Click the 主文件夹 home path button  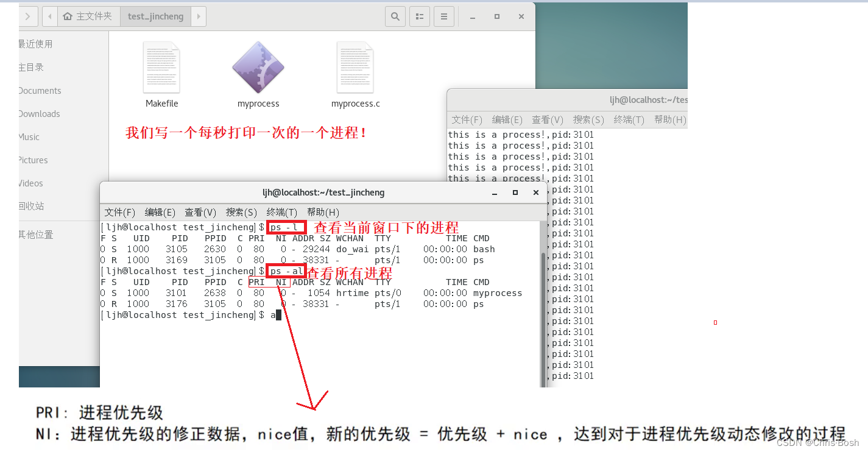89,16
